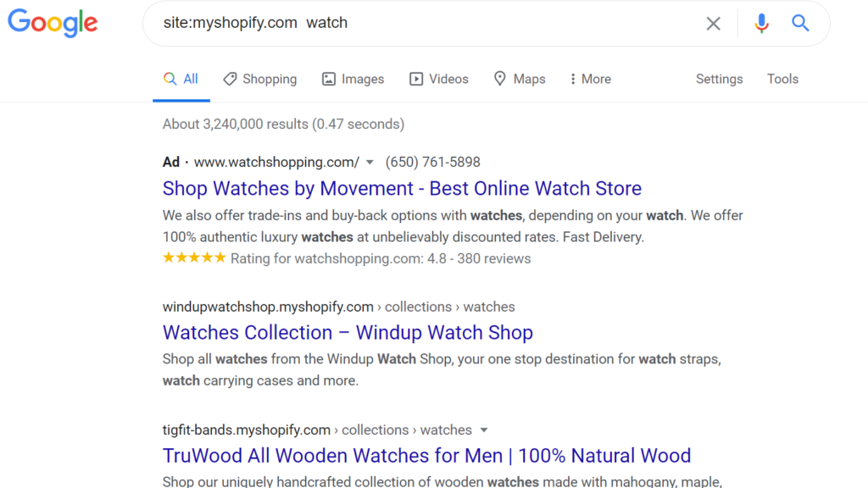Open search Tools
This screenshot has width=868, height=488.
point(782,79)
